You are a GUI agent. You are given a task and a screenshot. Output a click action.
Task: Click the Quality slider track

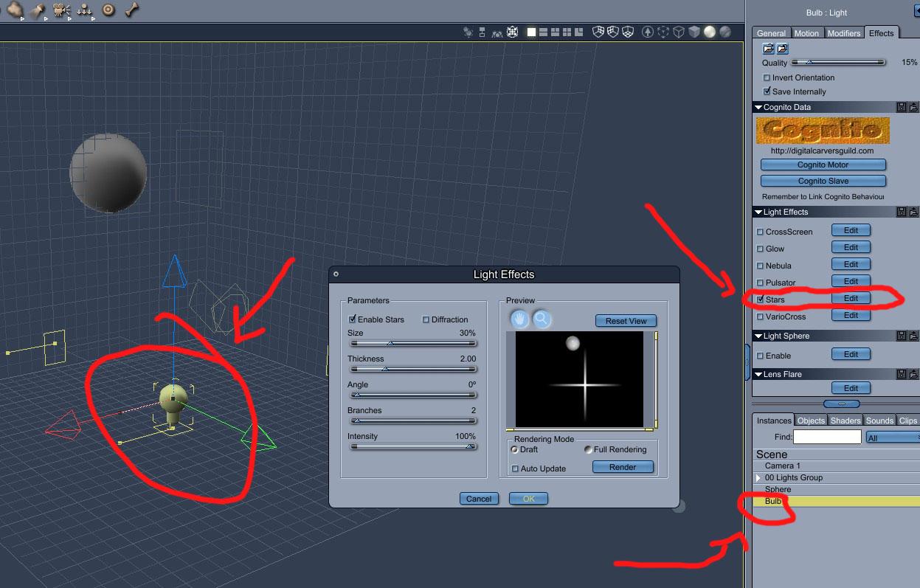coord(838,63)
